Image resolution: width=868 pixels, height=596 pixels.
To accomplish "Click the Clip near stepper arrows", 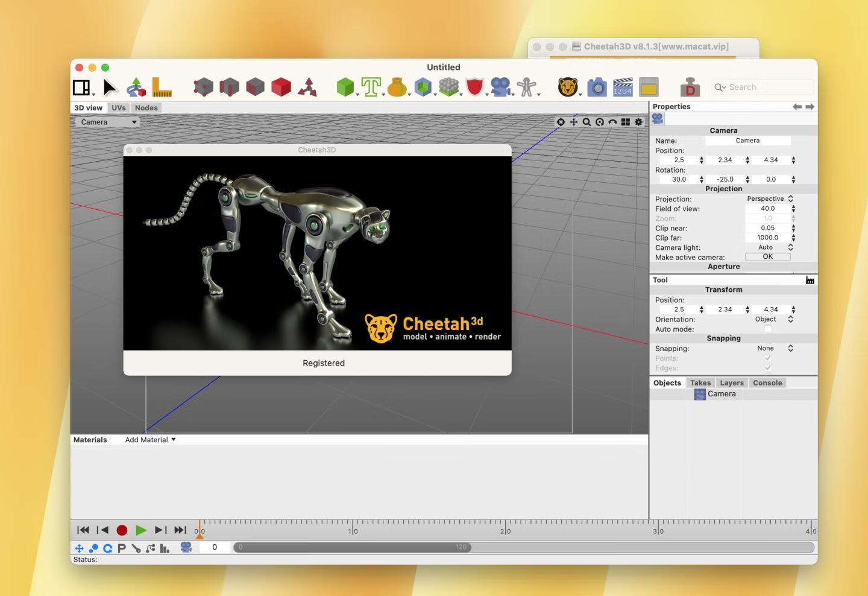I will [x=793, y=228].
